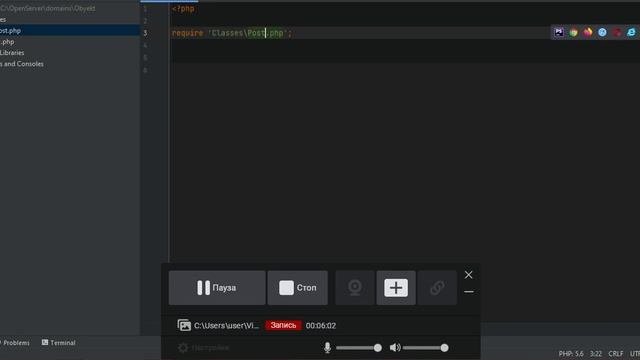640x360 pixels.
Task: Open the recordings folder image icon
Action: coord(184,325)
